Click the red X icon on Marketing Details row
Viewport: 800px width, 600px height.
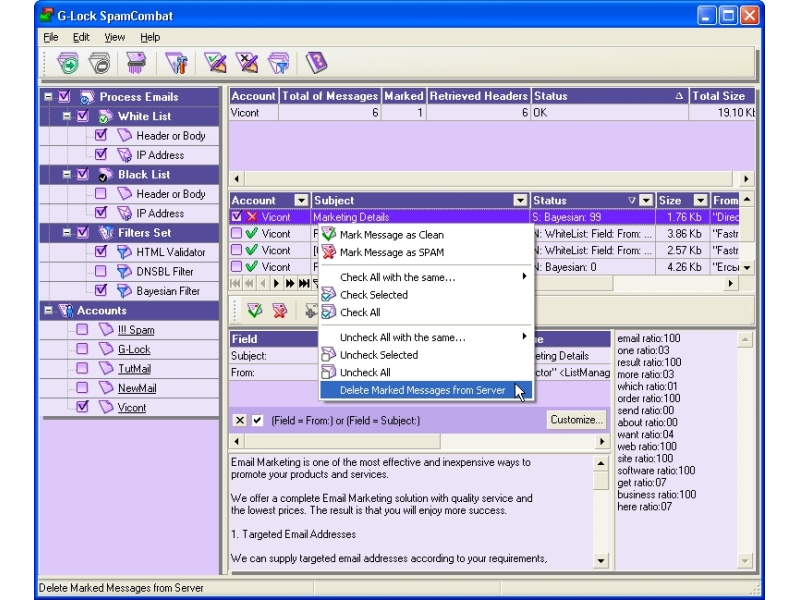252,217
